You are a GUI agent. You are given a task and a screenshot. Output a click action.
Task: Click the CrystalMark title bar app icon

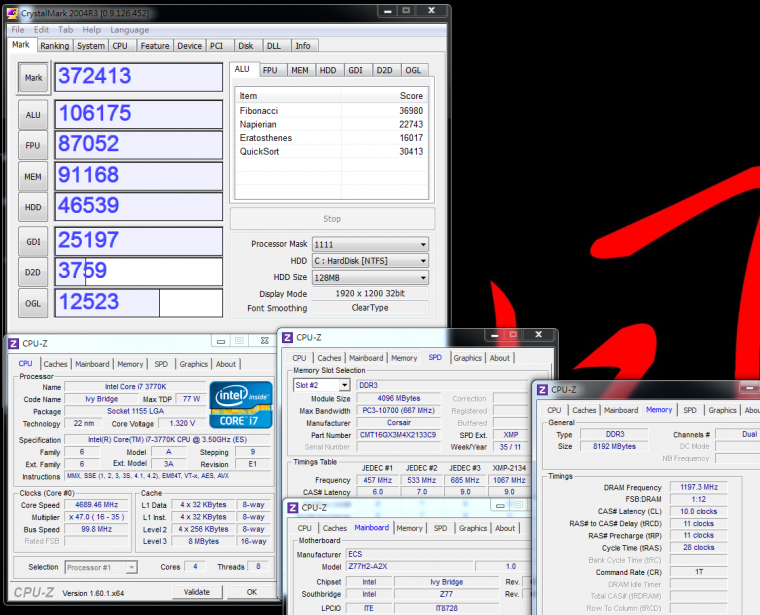click(x=13, y=14)
